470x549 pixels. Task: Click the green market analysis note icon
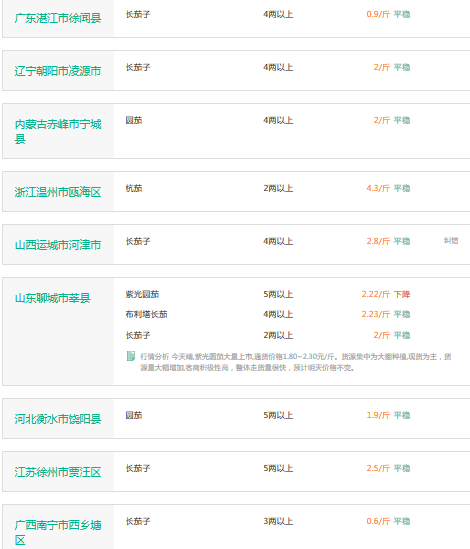pos(131,356)
